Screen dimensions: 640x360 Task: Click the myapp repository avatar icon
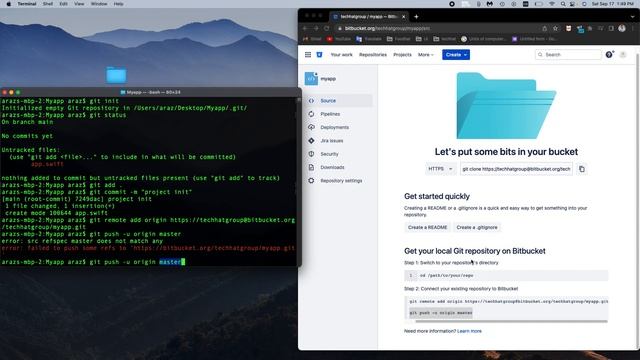point(311,78)
